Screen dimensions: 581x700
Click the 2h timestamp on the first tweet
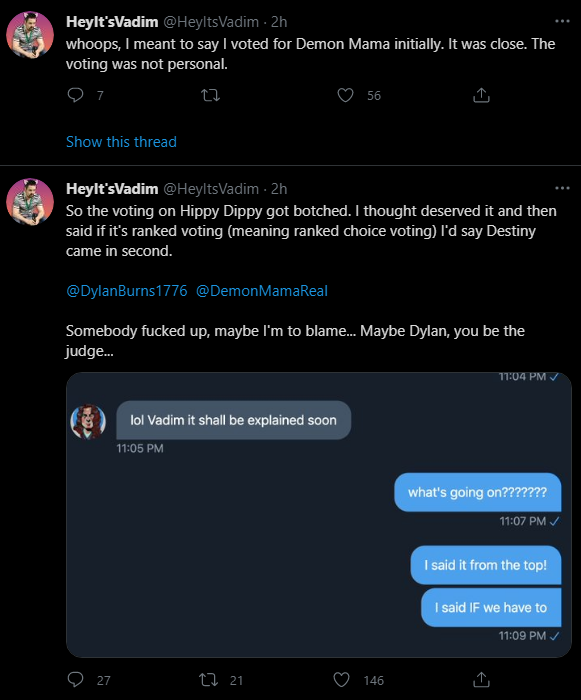tap(279, 21)
